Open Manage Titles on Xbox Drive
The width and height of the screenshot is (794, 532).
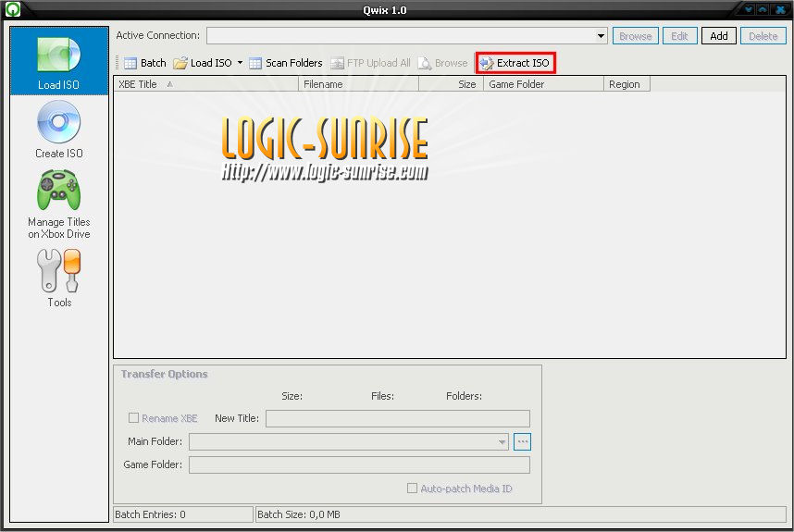point(58,204)
